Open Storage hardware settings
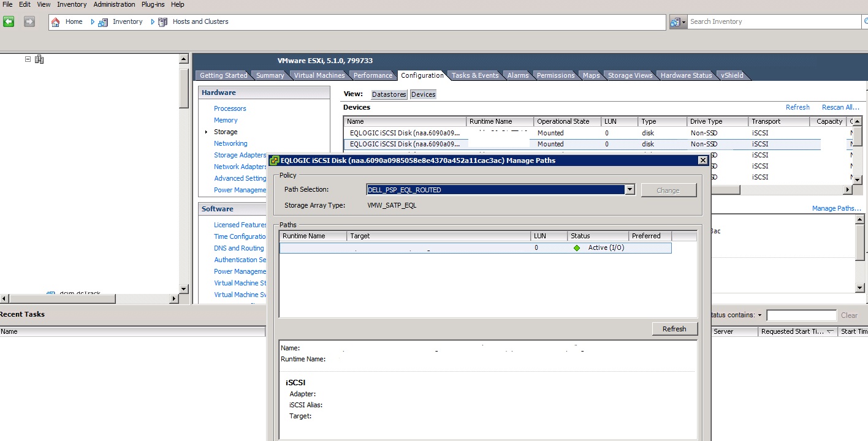 point(226,132)
